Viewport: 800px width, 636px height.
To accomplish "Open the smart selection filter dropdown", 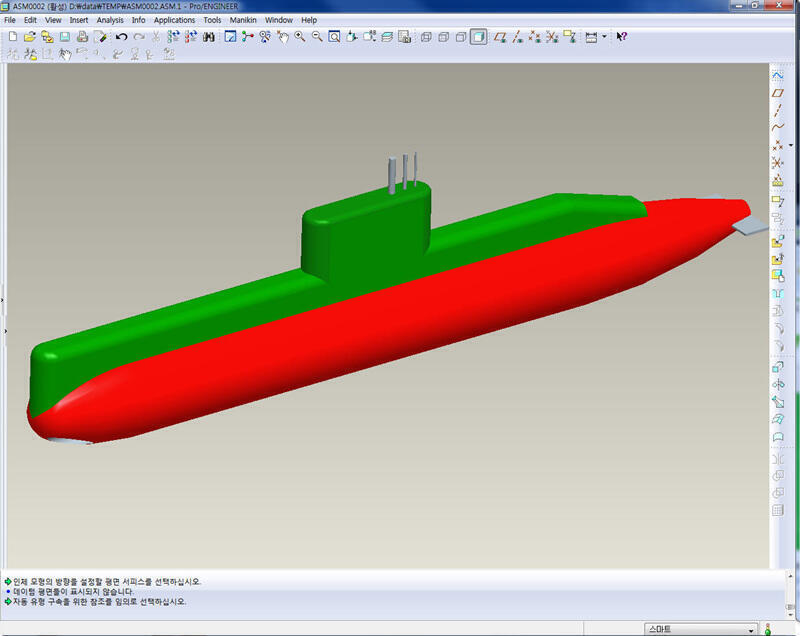I will click(x=751, y=629).
